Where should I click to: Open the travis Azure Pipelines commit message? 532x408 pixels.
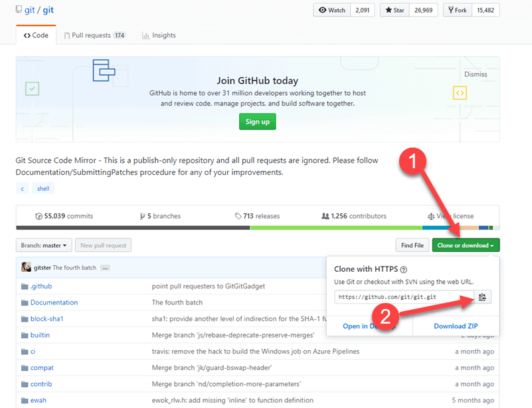pos(256,352)
